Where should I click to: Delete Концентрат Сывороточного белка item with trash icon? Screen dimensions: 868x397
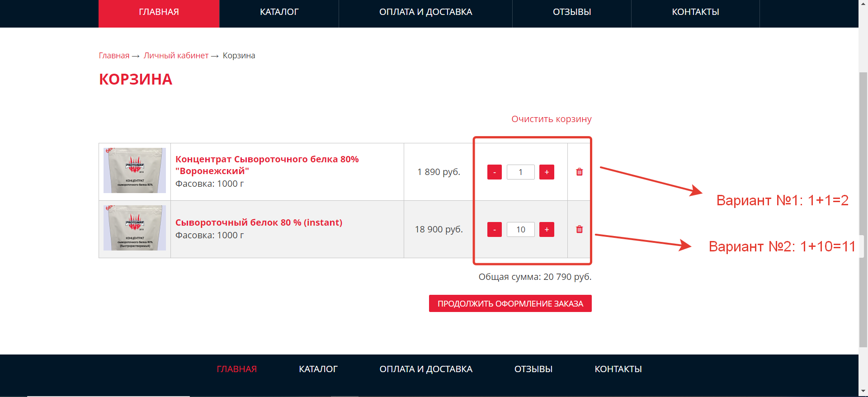pyautogui.click(x=579, y=172)
